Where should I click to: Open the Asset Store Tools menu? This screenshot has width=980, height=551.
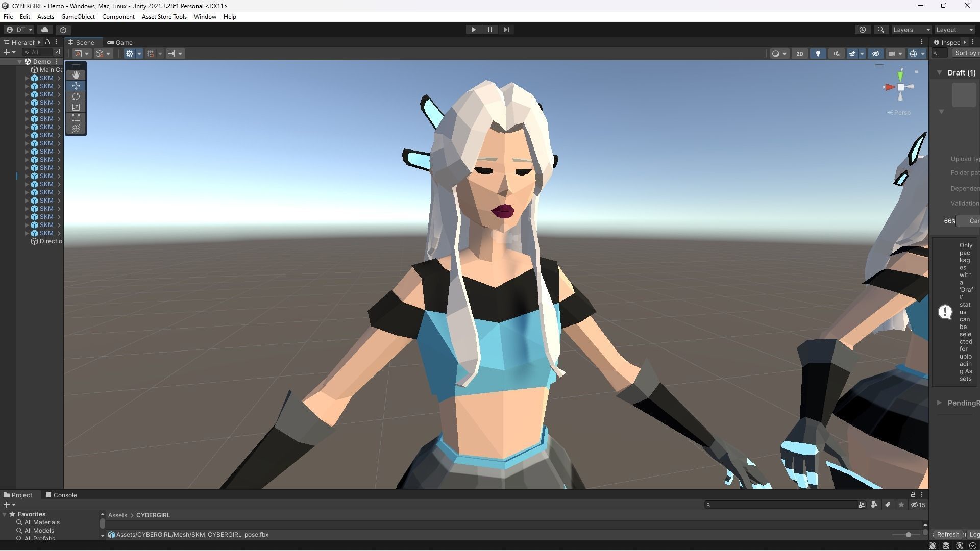click(x=164, y=17)
